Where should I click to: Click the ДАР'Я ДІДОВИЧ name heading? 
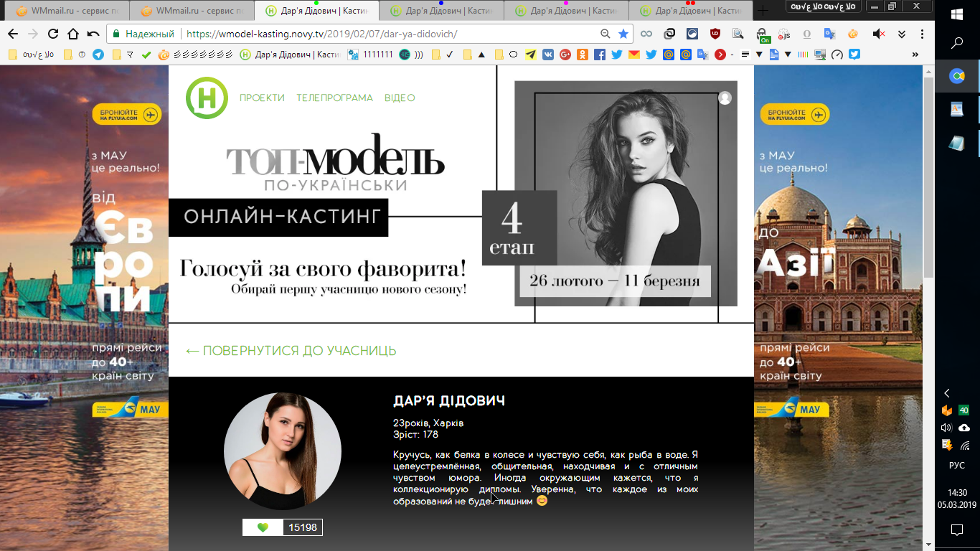pos(449,401)
